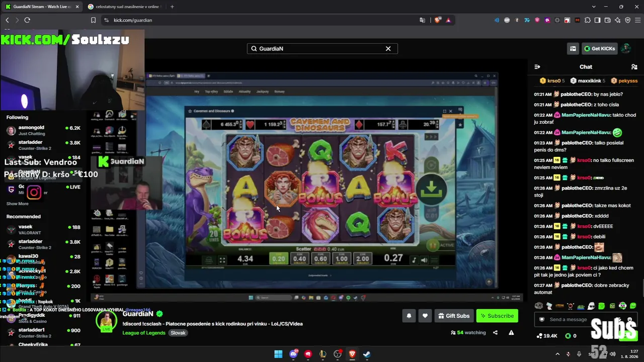The image size is (644, 362).
Task: Open the browser hamburger menu
Action: [x=637, y=20]
